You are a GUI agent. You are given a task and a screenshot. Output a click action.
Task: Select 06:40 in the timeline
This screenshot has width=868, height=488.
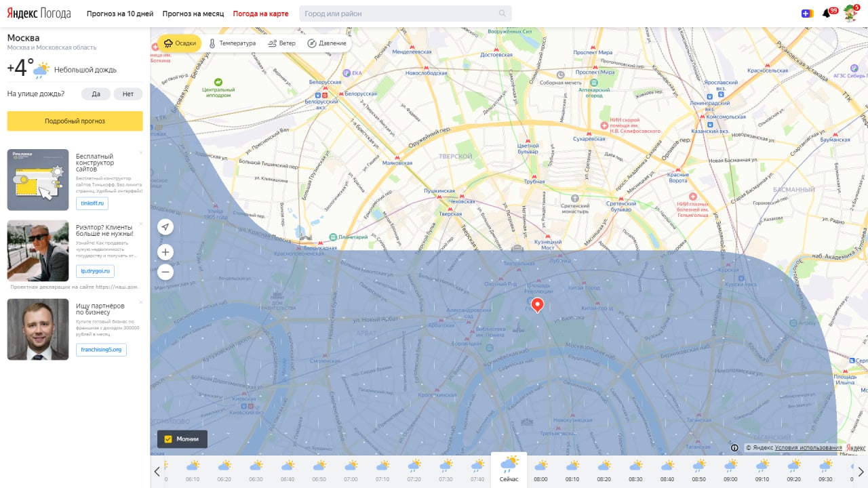(x=288, y=470)
